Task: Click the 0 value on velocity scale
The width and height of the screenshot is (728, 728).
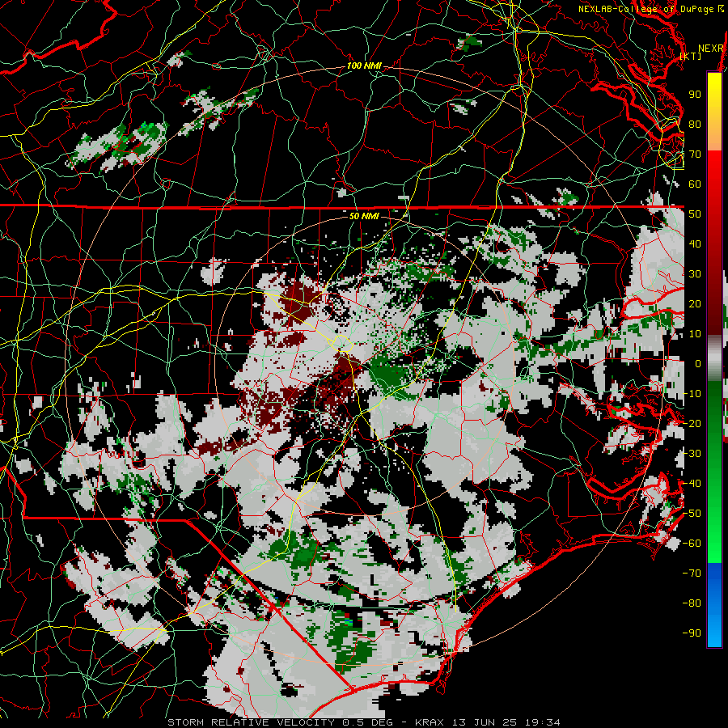Action: (x=698, y=364)
